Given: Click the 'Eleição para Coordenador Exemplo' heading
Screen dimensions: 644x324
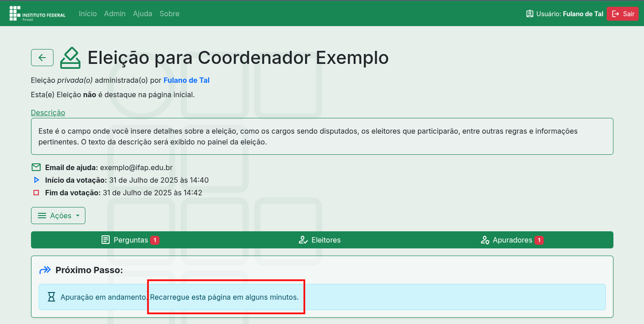Looking at the screenshot, I should point(238,58).
